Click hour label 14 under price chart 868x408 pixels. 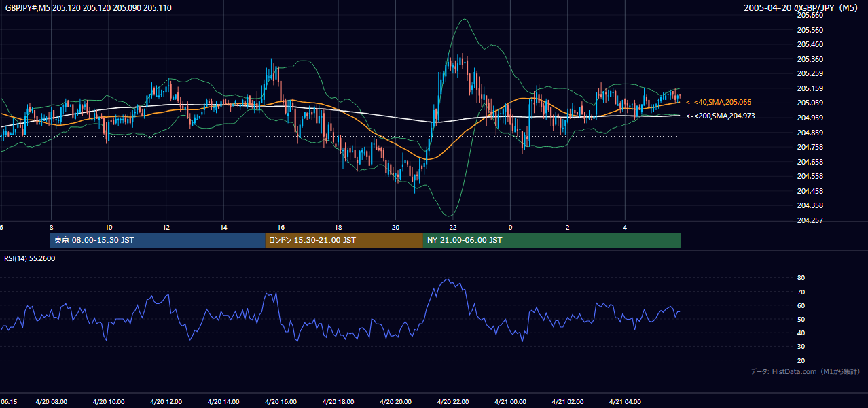[x=223, y=227]
